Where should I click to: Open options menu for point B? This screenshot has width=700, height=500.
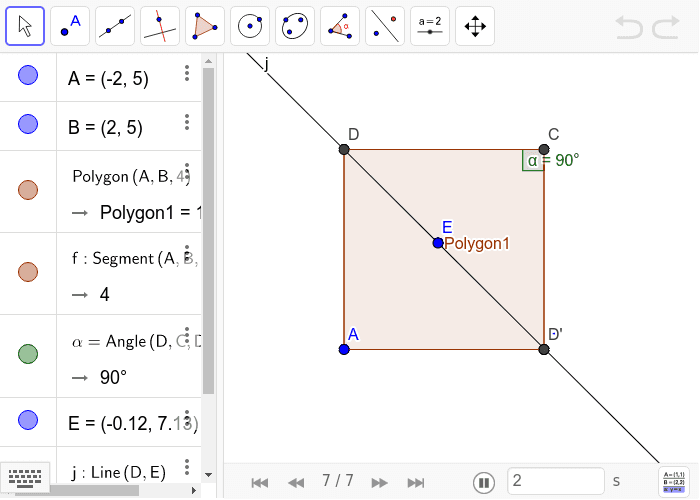click(x=187, y=122)
